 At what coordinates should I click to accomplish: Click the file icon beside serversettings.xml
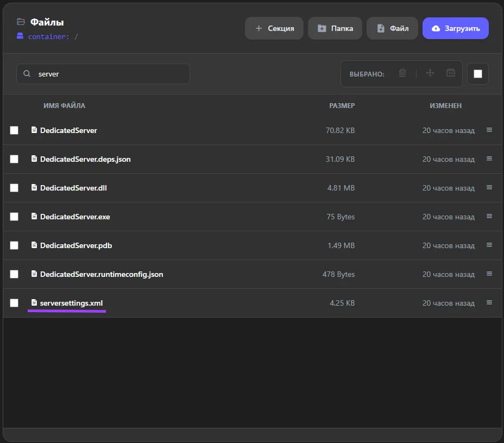(x=34, y=302)
